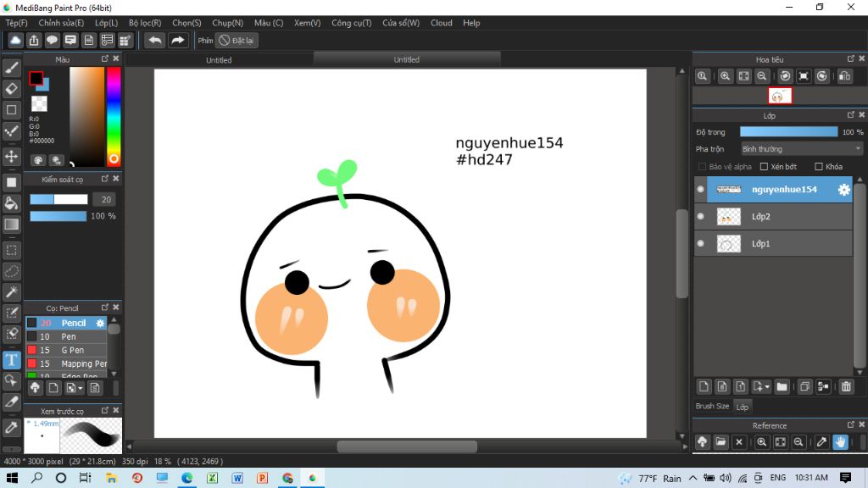Screen dimensions: 868x488
Task: Select the Eraser tool
Action: coord(12,89)
